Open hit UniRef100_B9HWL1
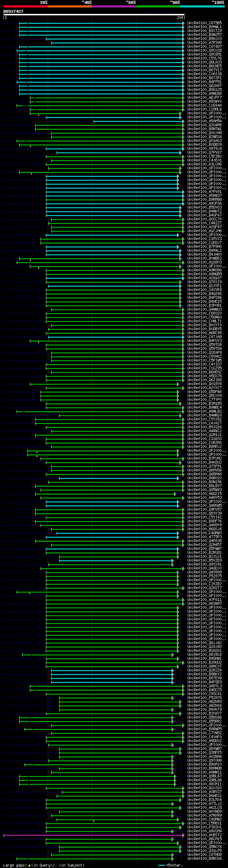The width and height of the screenshot is (228, 868). click(204, 27)
